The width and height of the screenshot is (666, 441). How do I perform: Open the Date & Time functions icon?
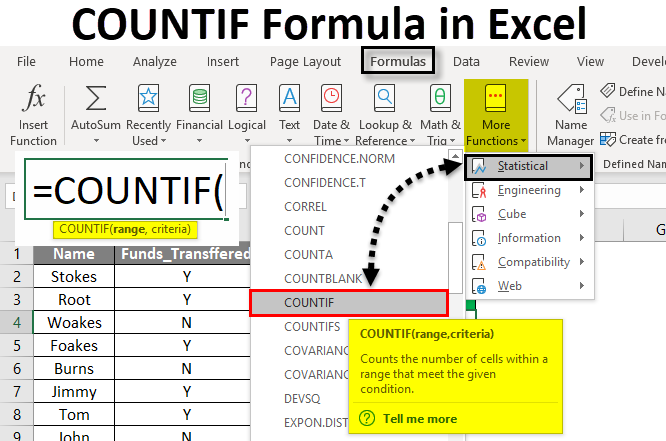331,98
